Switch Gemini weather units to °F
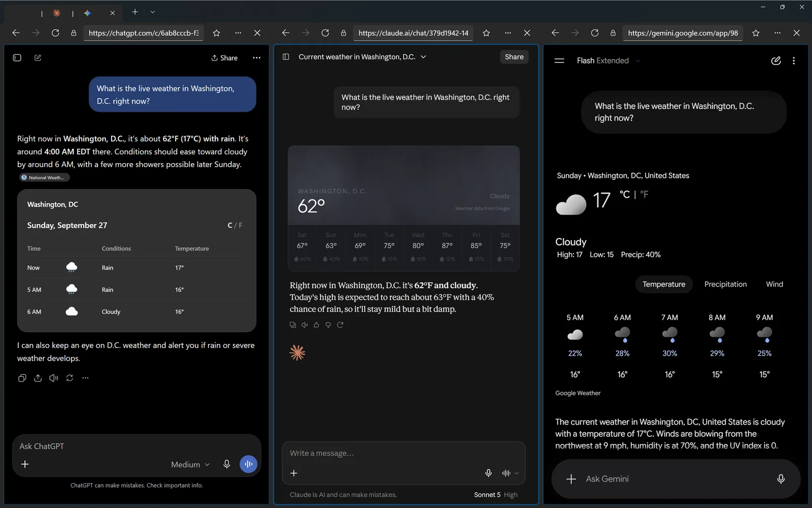The width and height of the screenshot is (812, 508). coord(644,194)
